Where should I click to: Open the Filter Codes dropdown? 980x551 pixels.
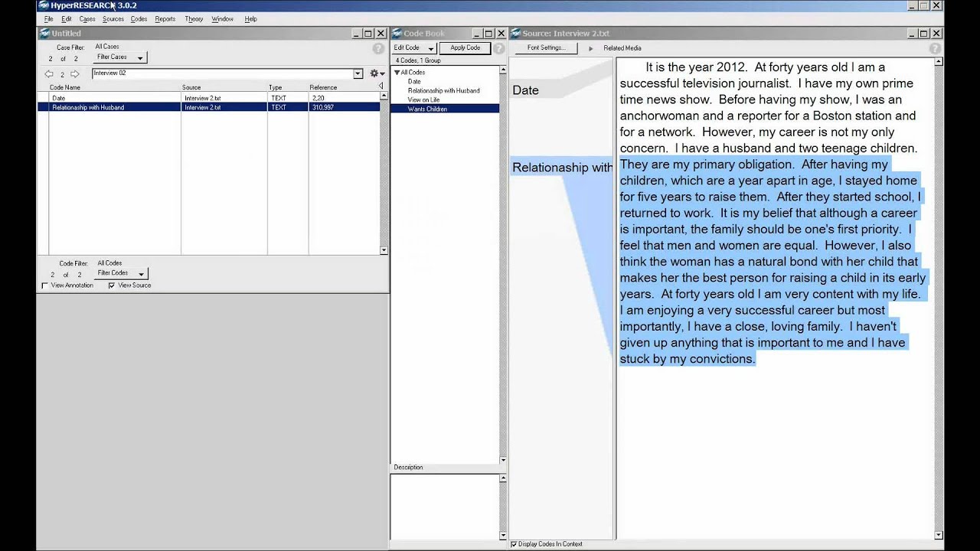pyautogui.click(x=120, y=273)
